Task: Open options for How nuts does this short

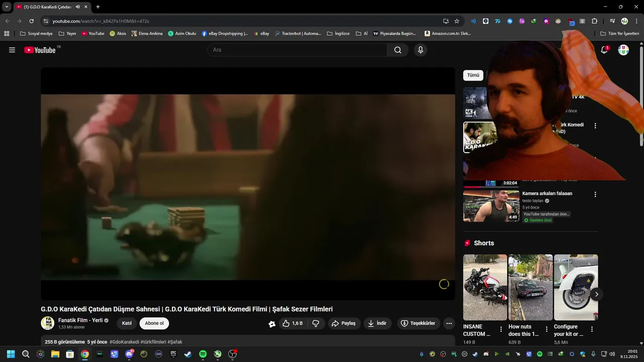Action: pyautogui.click(x=546, y=329)
